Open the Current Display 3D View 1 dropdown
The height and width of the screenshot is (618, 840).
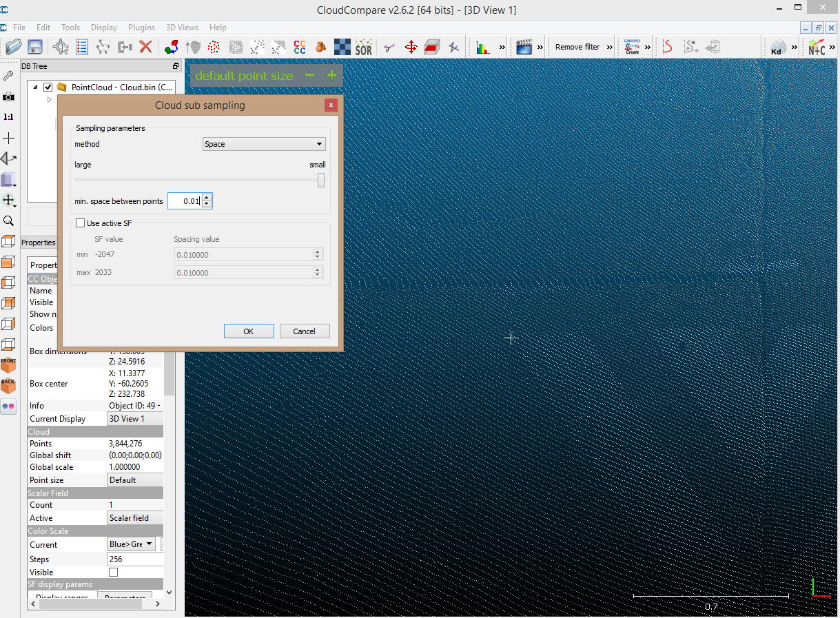pos(136,419)
